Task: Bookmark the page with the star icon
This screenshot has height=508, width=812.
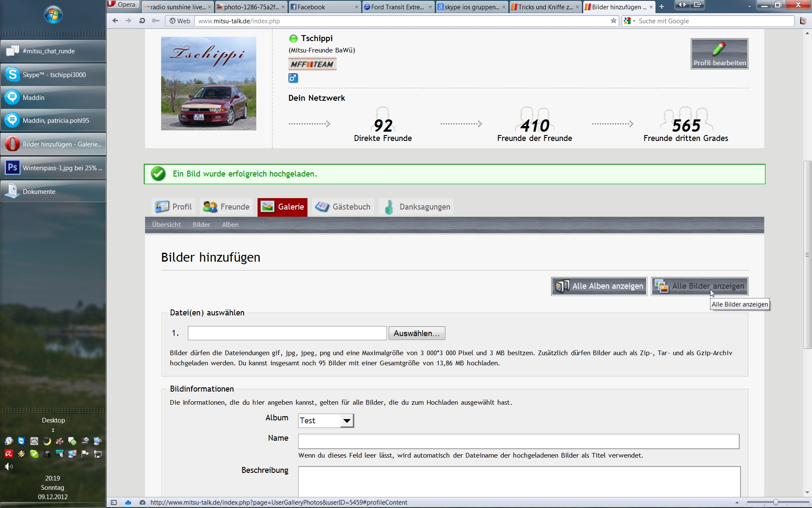Action: (x=614, y=21)
